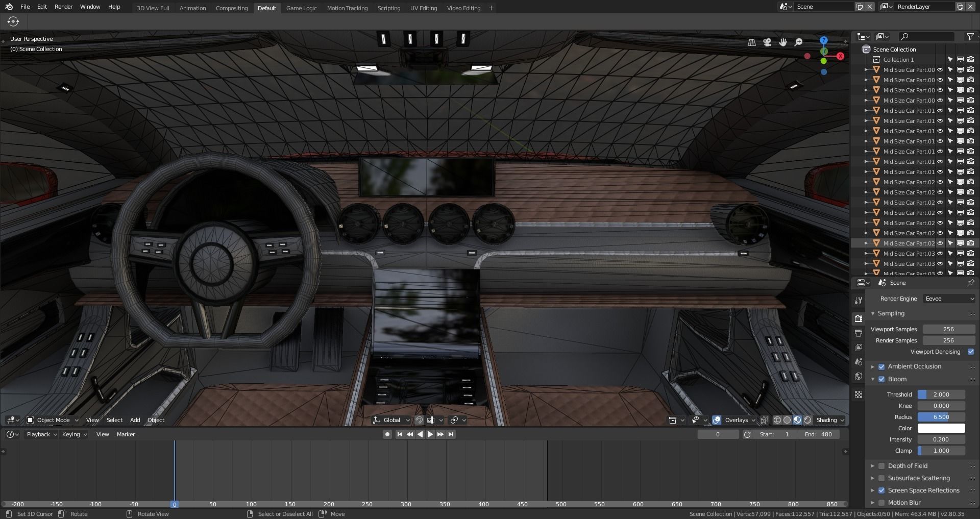Jump to the last frame

(x=451, y=434)
